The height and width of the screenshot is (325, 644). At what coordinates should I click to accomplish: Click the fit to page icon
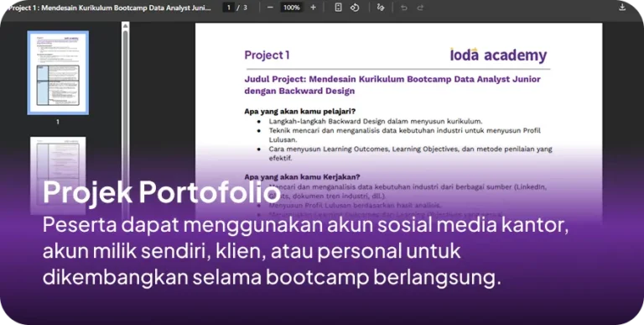coord(338,8)
